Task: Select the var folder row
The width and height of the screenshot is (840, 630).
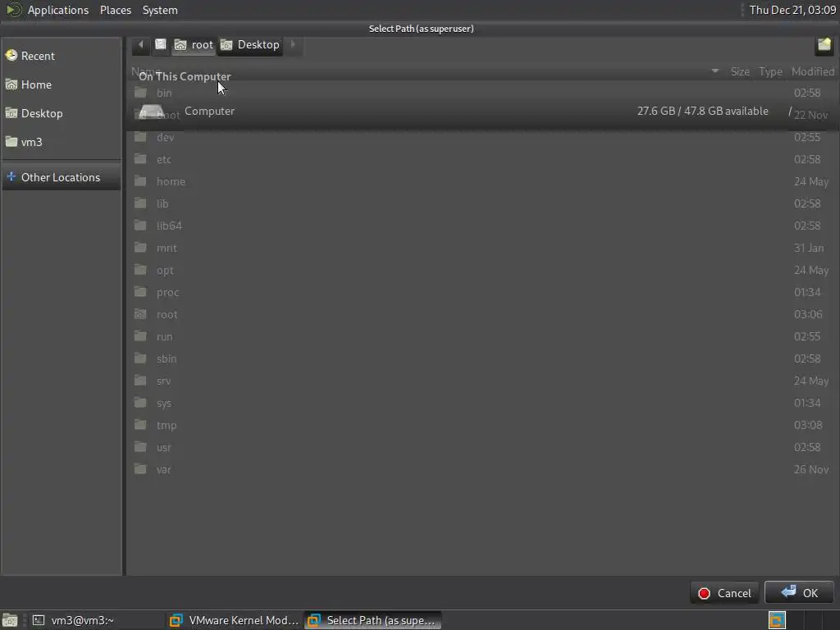Action: pos(483,470)
